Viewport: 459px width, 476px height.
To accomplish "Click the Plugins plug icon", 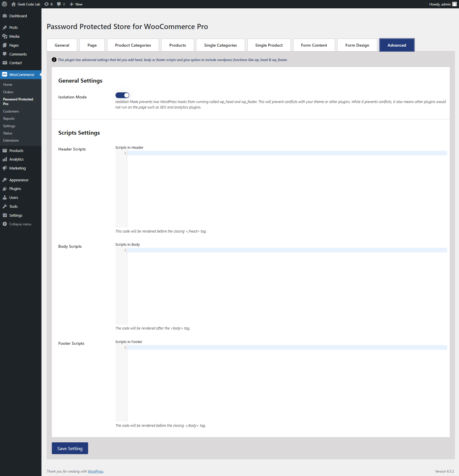I will coord(5,189).
